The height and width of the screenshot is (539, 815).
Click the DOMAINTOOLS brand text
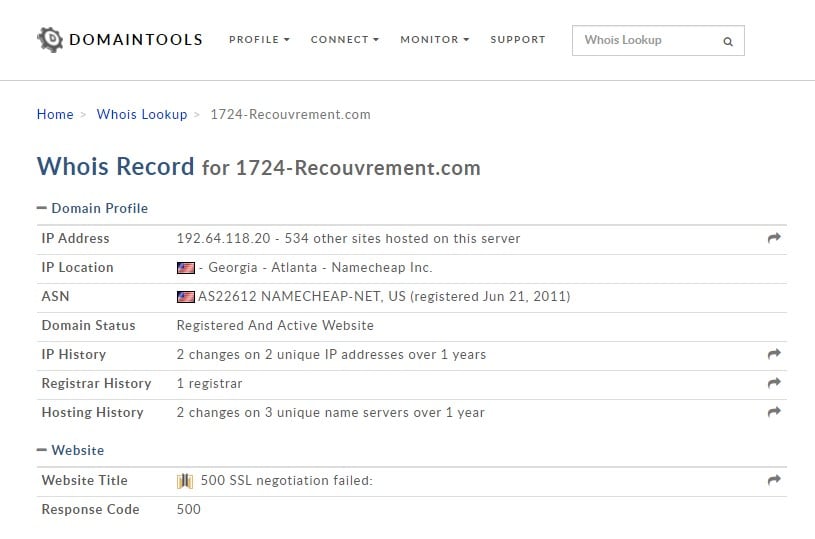tap(136, 40)
